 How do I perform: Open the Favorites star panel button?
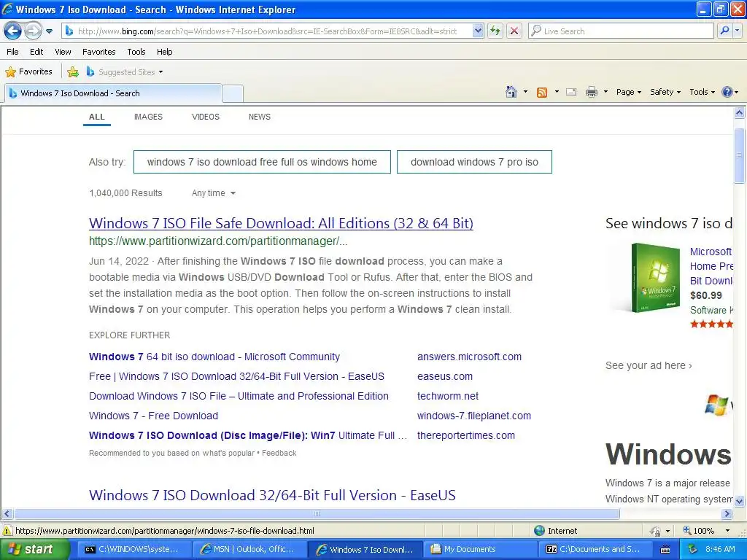(28, 72)
